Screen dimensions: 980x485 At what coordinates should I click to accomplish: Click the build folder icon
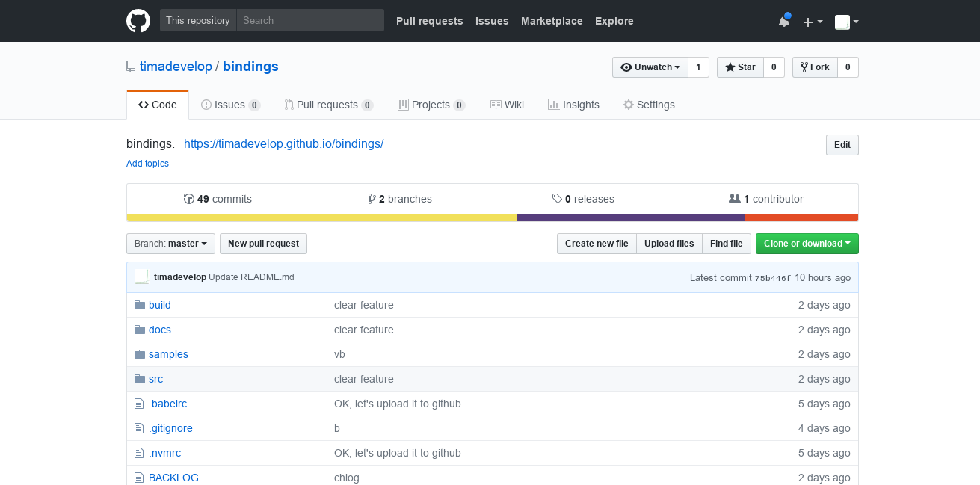point(139,305)
